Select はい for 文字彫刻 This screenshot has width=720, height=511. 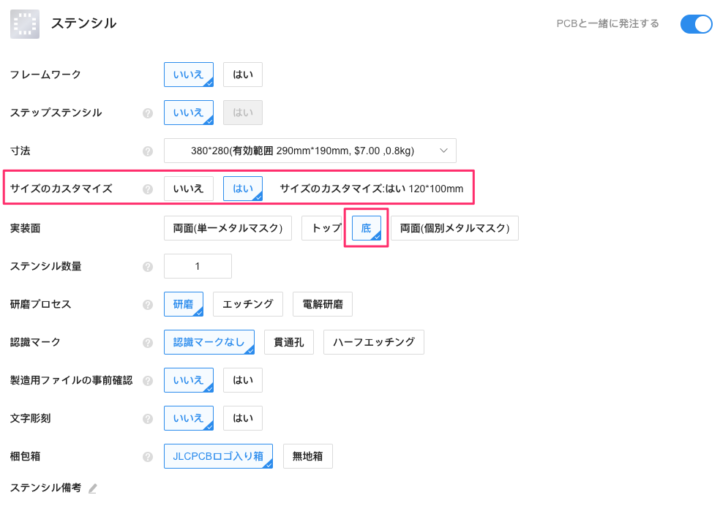tap(242, 419)
